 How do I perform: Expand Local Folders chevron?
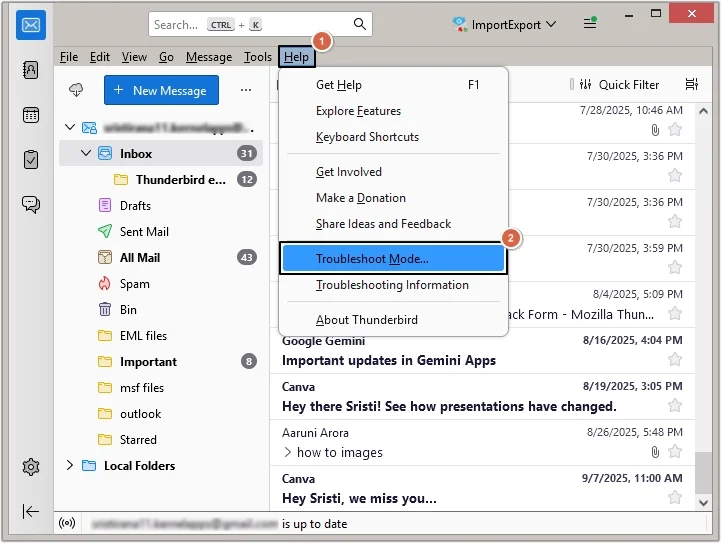[x=70, y=465]
